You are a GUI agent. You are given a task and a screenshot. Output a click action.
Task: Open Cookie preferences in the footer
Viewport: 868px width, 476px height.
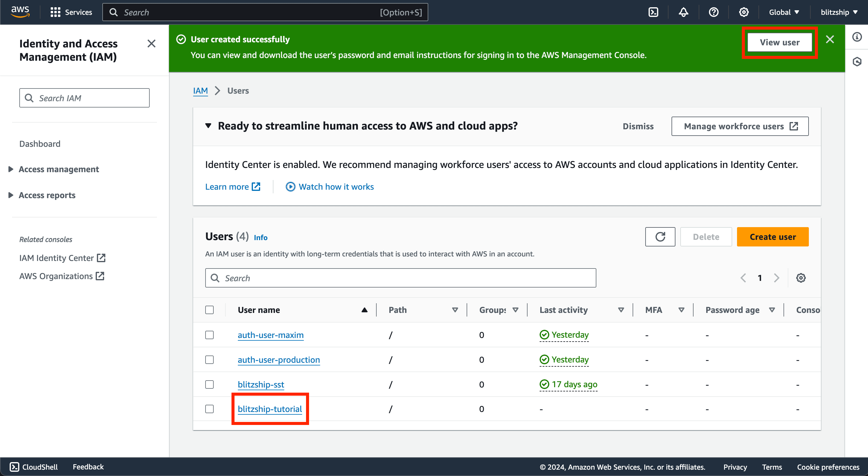coord(828,467)
